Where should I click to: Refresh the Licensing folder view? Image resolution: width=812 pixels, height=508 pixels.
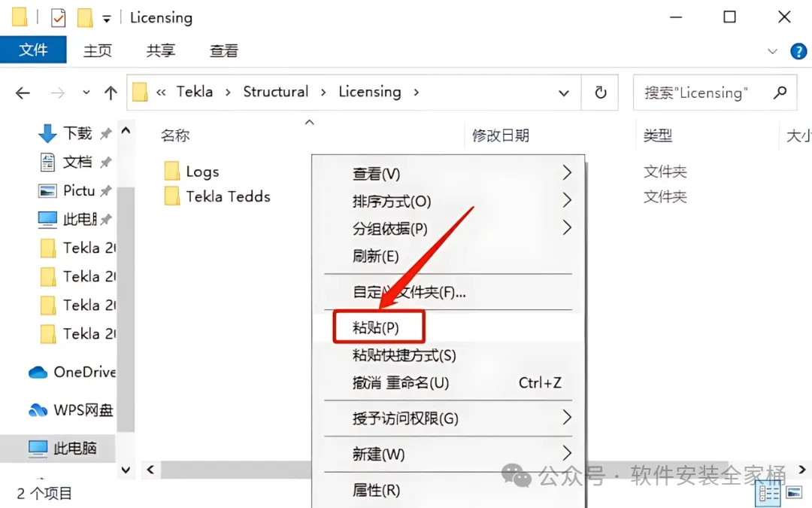(x=600, y=93)
